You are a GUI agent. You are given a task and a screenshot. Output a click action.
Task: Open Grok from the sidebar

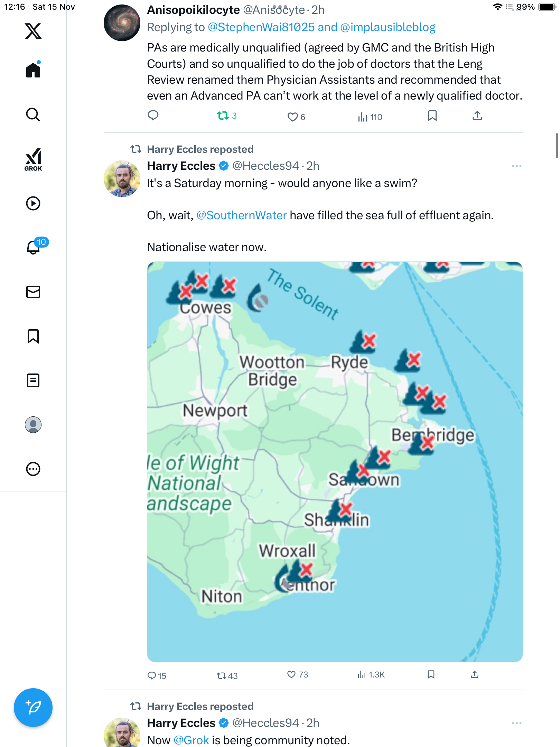[x=33, y=160]
